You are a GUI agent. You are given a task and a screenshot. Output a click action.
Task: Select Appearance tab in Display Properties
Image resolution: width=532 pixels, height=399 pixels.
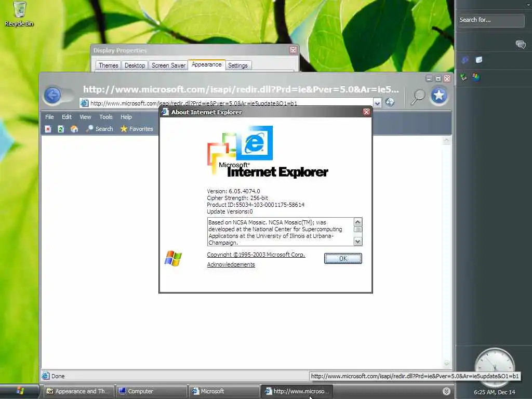coord(206,64)
